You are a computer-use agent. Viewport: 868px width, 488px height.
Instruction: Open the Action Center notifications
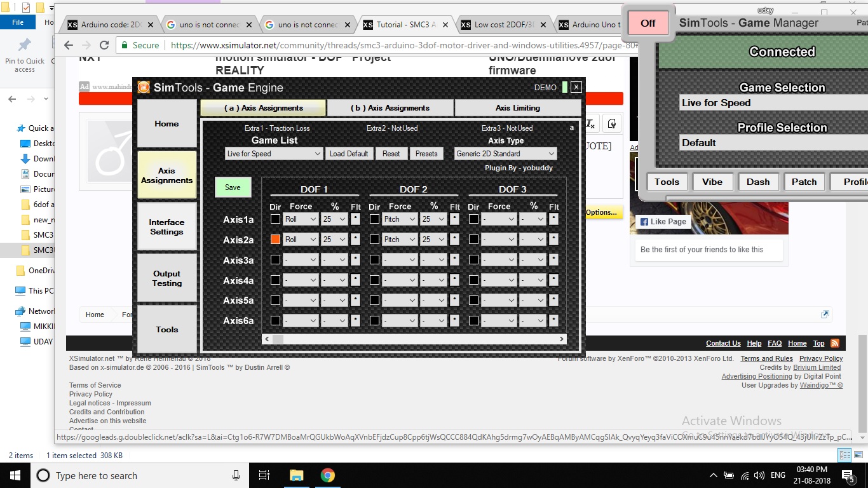[848, 475]
